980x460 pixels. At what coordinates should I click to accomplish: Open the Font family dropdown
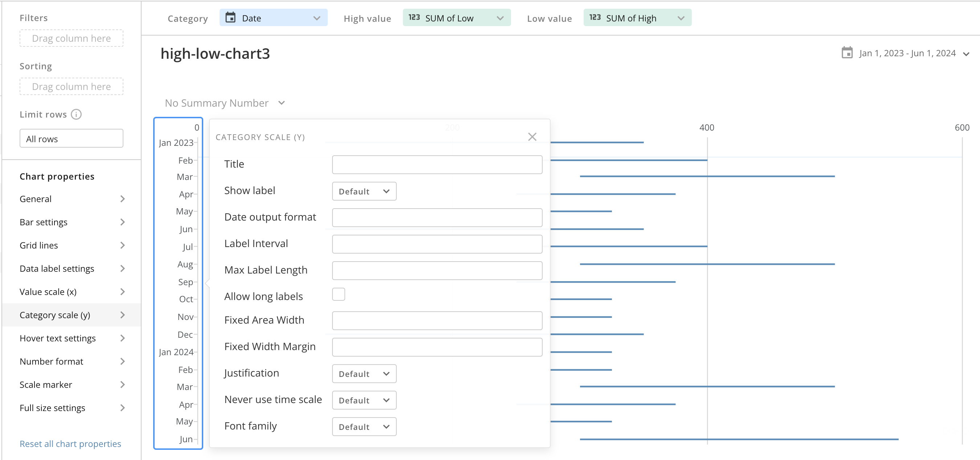pyautogui.click(x=364, y=427)
